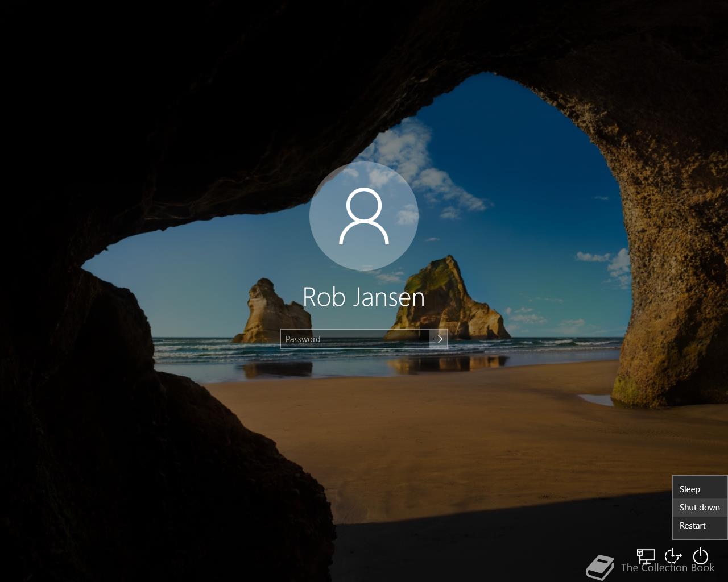
Task: Submit password with the arrow button
Action: pyautogui.click(x=439, y=339)
